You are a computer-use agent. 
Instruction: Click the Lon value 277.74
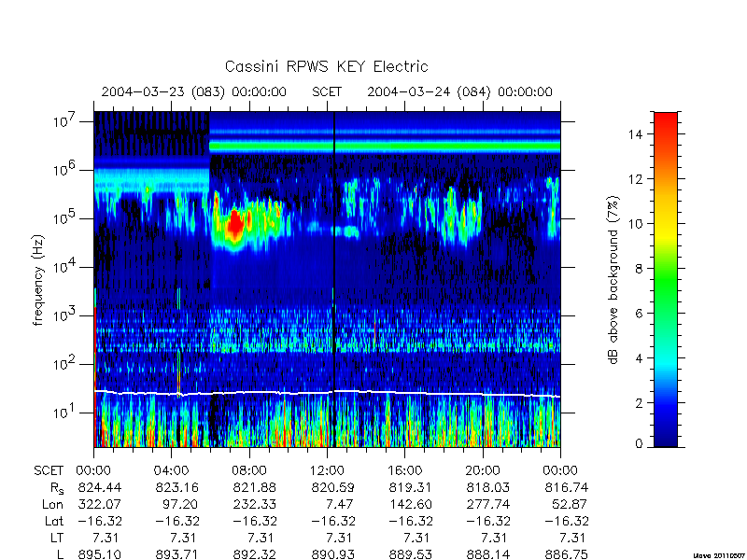coord(487,504)
